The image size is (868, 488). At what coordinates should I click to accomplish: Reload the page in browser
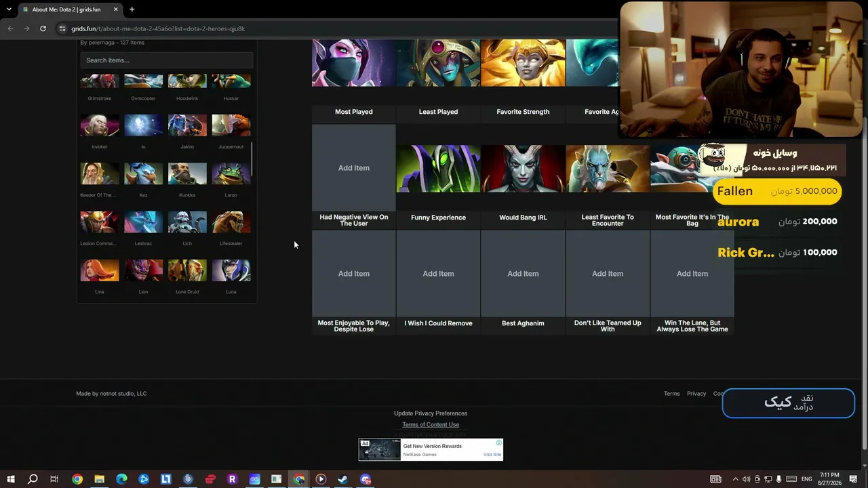[x=43, y=28]
